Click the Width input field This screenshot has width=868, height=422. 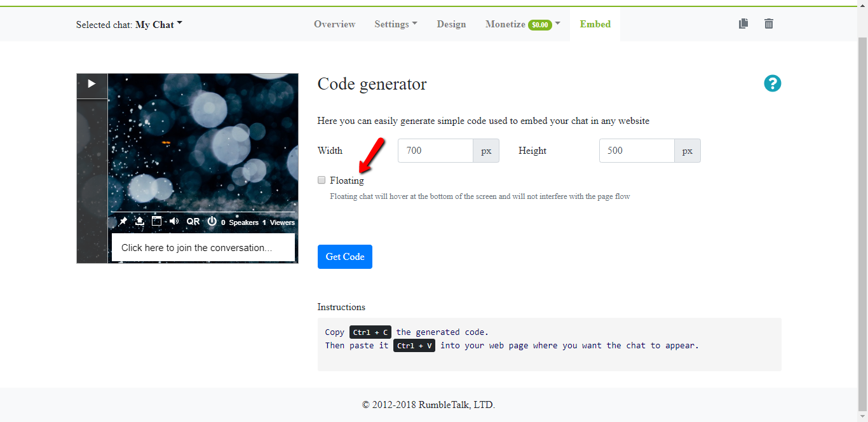(x=435, y=151)
